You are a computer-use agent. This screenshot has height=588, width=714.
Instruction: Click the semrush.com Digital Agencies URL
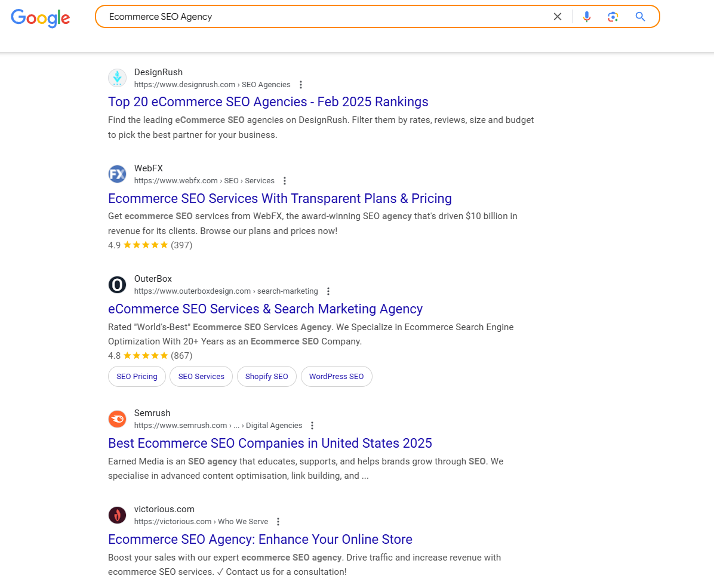click(218, 426)
